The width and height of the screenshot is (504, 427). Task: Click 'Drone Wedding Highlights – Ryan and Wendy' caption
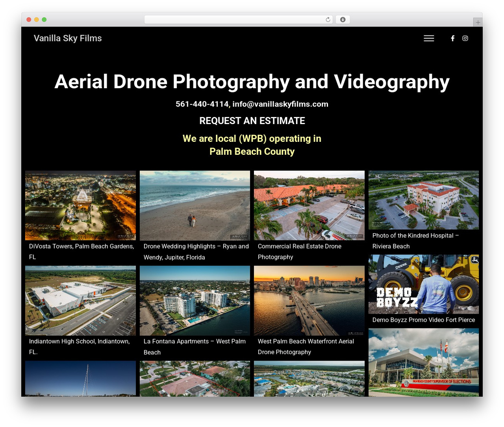pyautogui.click(x=196, y=252)
